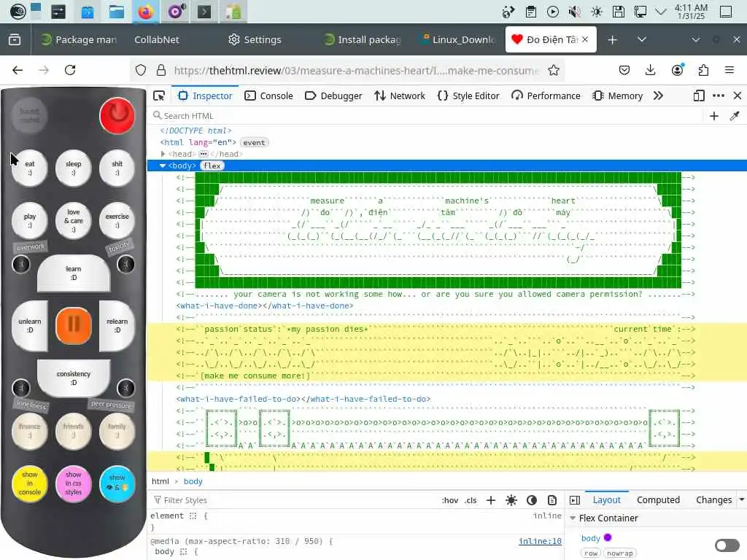This screenshot has height=560, width=747.
Task: Toggle responsive design mode icon
Action: click(x=699, y=96)
